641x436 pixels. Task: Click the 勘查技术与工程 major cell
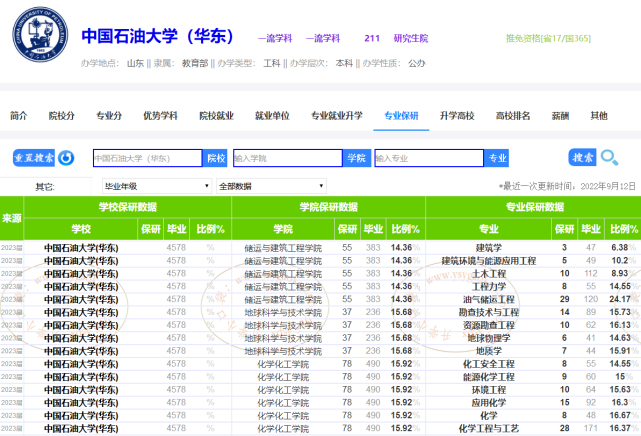(489, 312)
